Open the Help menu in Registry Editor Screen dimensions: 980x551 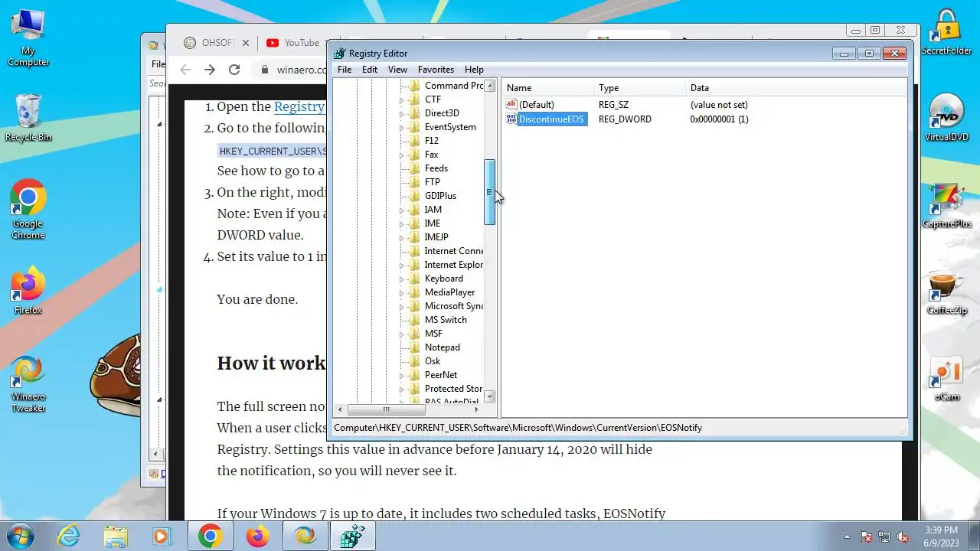click(x=474, y=70)
